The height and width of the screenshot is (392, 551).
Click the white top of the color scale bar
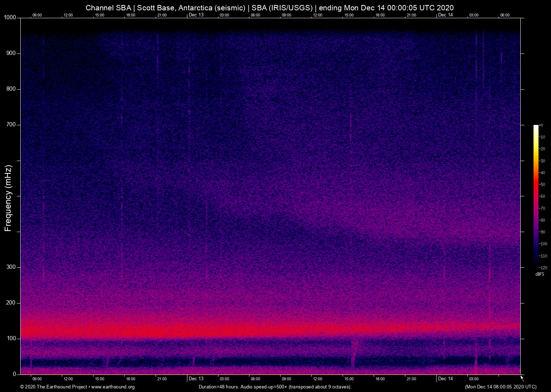[x=536, y=127]
